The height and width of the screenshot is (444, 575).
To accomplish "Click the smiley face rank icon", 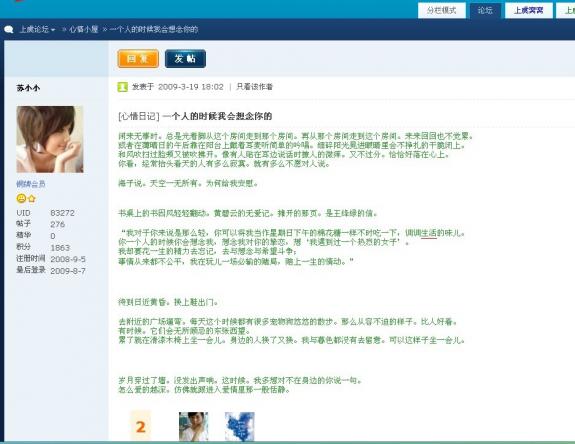I will click(x=21, y=199).
